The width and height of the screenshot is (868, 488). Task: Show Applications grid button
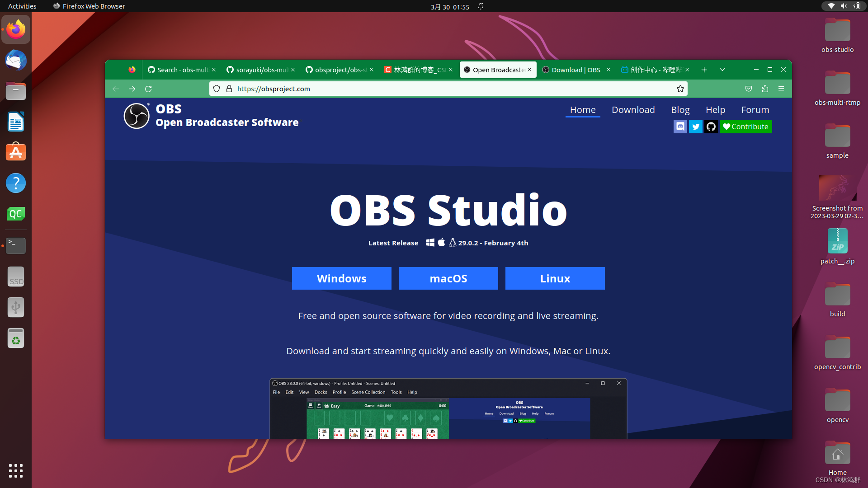pyautogui.click(x=16, y=470)
